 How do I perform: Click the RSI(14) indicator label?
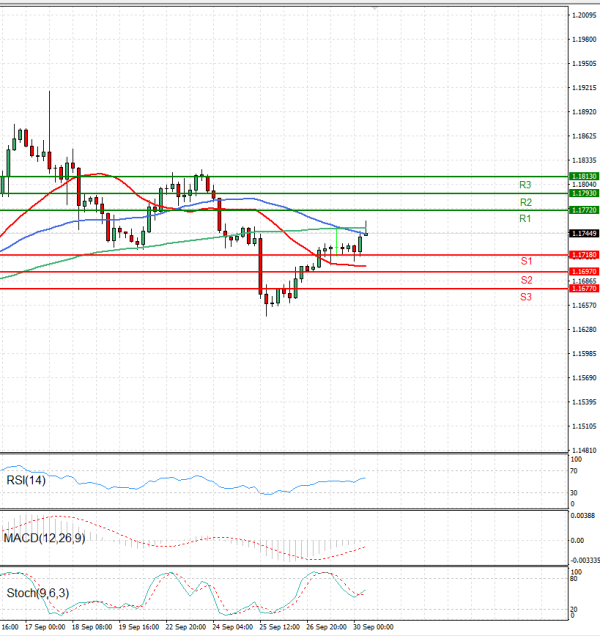(x=24, y=479)
